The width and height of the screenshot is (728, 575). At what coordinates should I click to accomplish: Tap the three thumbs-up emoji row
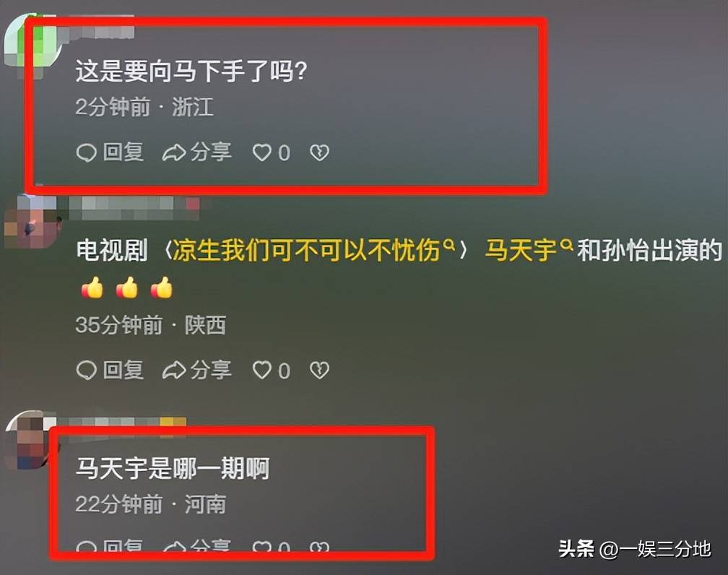127,287
